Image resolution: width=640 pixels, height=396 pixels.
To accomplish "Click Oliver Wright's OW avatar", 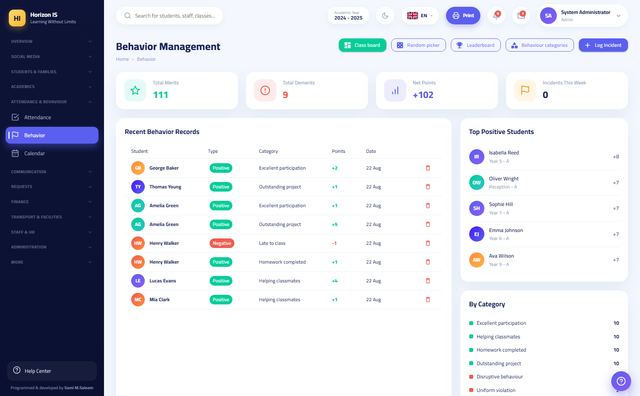I will tap(476, 182).
